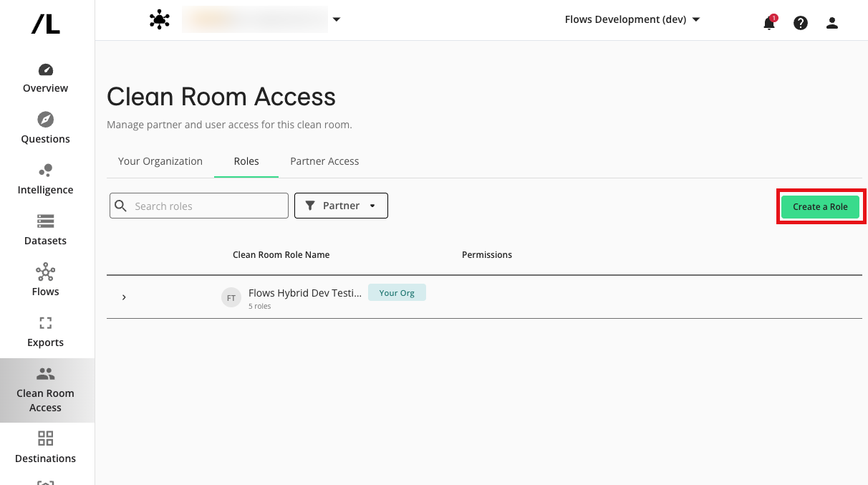Click the clean room network icon in header
This screenshot has width=868, height=485.
pyautogui.click(x=160, y=20)
